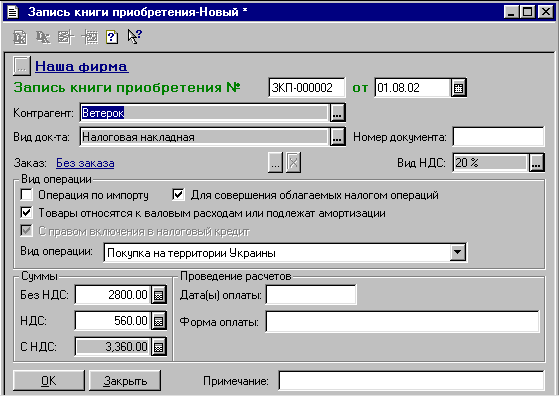The height and width of the screenshot is (396, 559).
Task: Click the Контрагент field with Ветерок
Action: pyautogui.click(x=205, y=113)
